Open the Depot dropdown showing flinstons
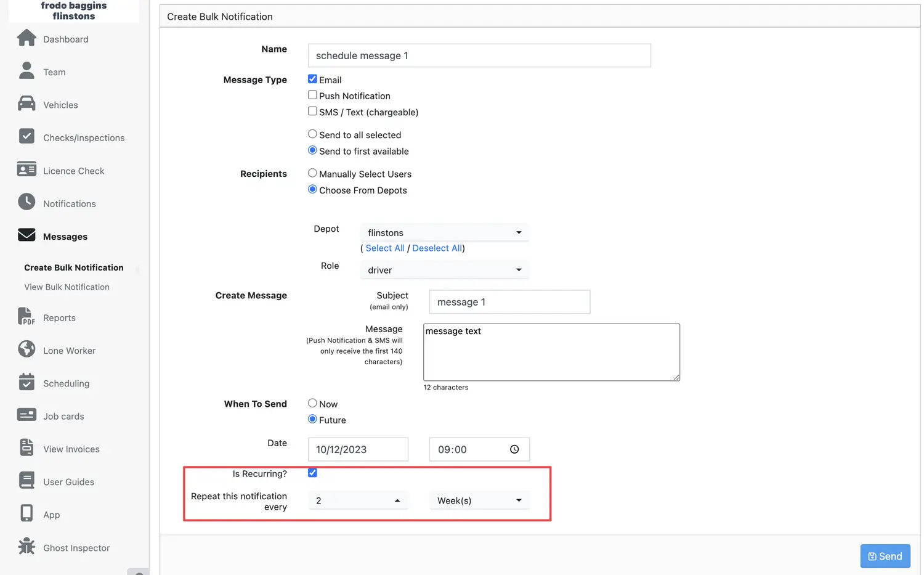Screen dimensions: 924x575 click(444, 233)
